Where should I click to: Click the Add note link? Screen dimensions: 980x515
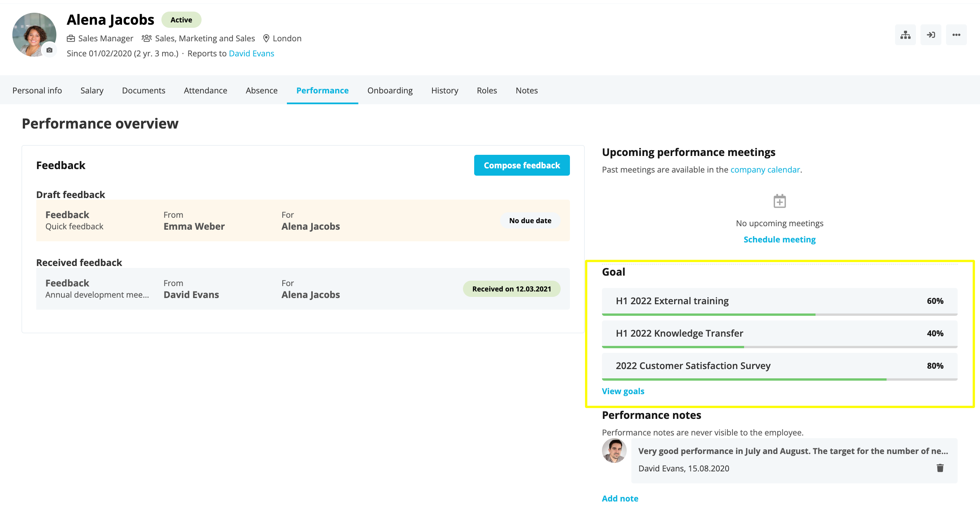pyautogui.click(x=620, y=498)
